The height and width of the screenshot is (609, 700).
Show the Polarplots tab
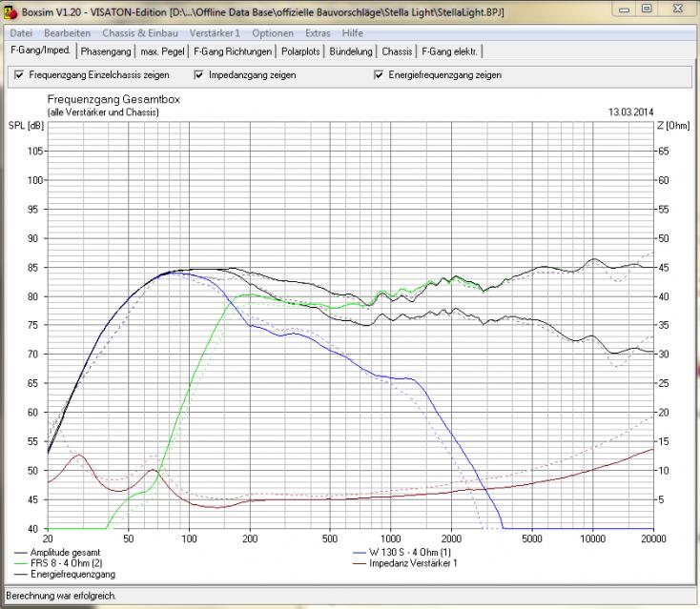301,51
